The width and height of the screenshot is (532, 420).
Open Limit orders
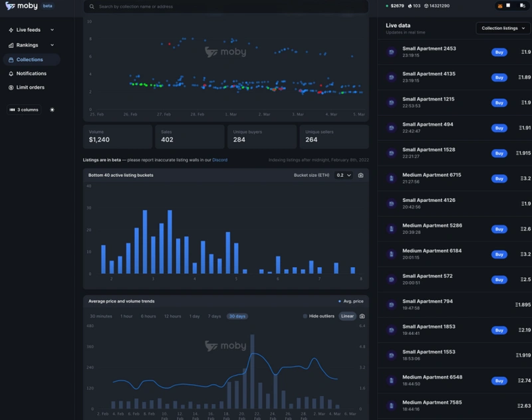[x=27, y=88]
